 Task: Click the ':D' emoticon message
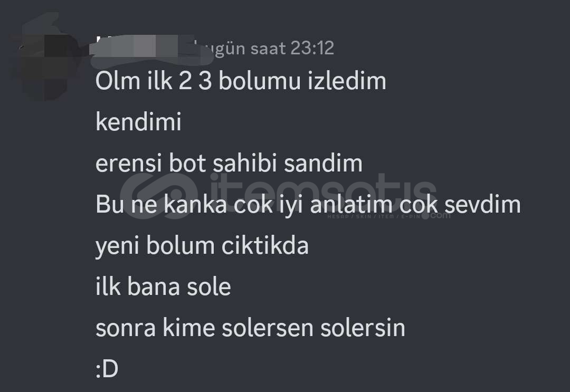pos(107,369)
